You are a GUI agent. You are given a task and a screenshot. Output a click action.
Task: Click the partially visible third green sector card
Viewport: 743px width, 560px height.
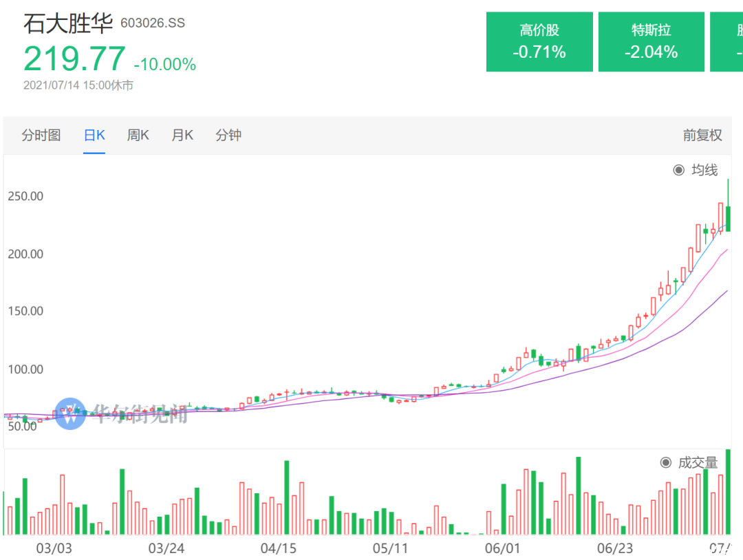tap(726, 42)
